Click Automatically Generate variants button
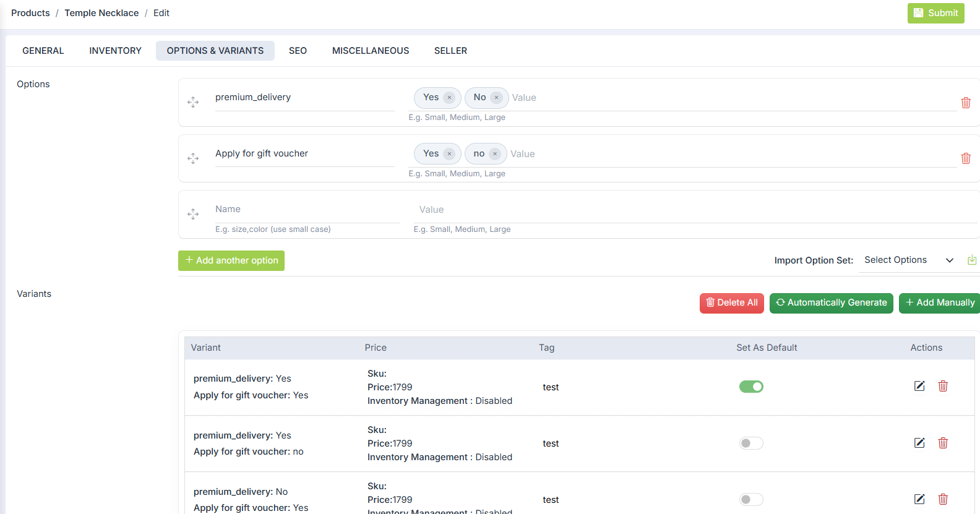Screen dimensions: 980x514 (832, 303)
